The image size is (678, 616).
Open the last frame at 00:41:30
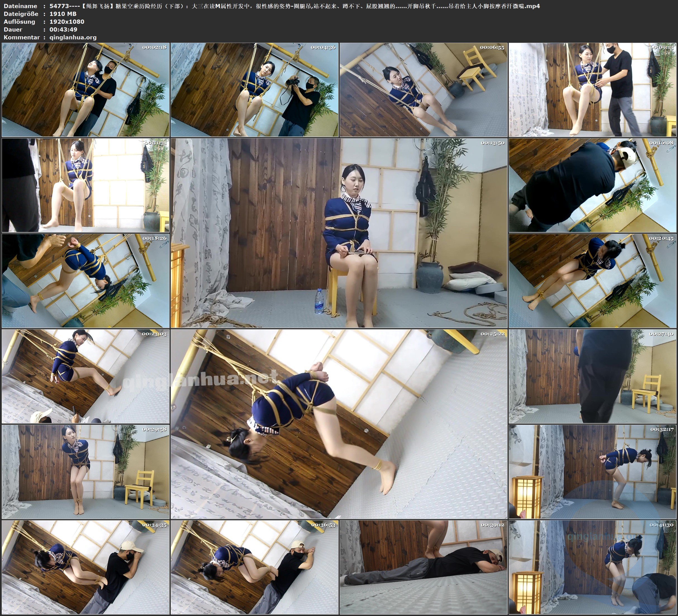pos(593,567)
